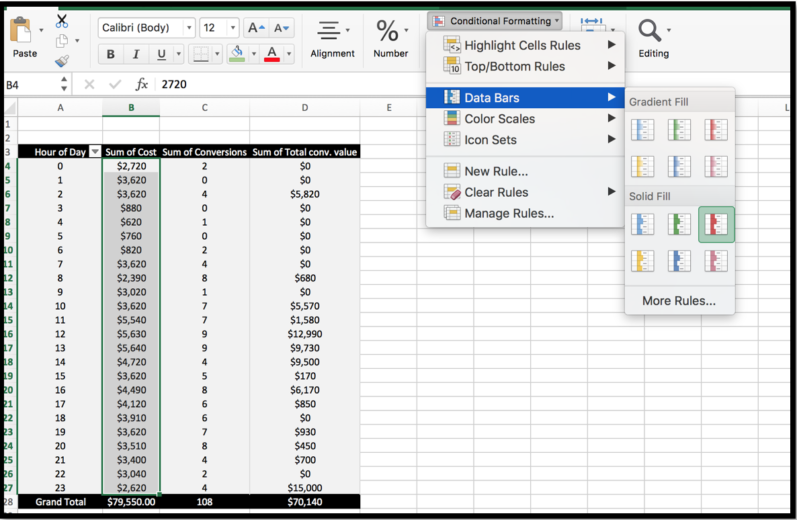Viewport: 797px width, 520px height.
Task: Select the pink gradient fill data bar
Action: click(716, 166)
